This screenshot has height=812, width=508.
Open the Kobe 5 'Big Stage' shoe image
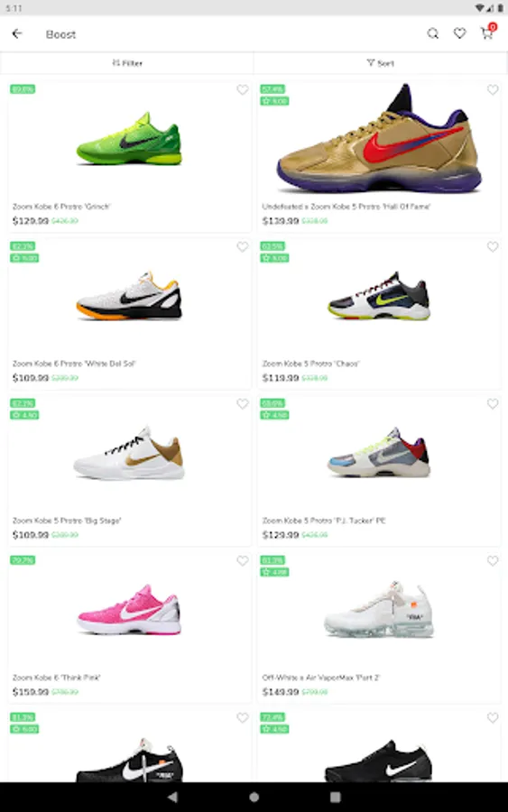[x=129, y=453]
